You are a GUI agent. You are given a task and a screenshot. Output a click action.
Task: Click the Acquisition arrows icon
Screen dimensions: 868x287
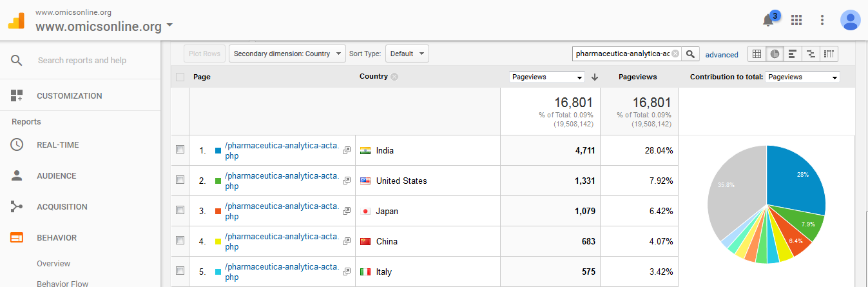click(17, 206)
